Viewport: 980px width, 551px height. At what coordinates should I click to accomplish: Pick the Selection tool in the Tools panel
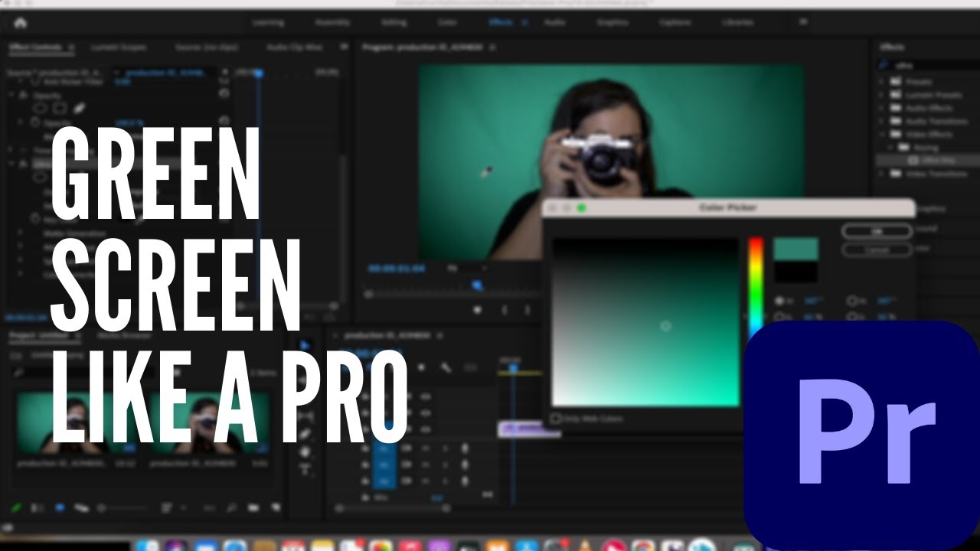click(305, 346)
